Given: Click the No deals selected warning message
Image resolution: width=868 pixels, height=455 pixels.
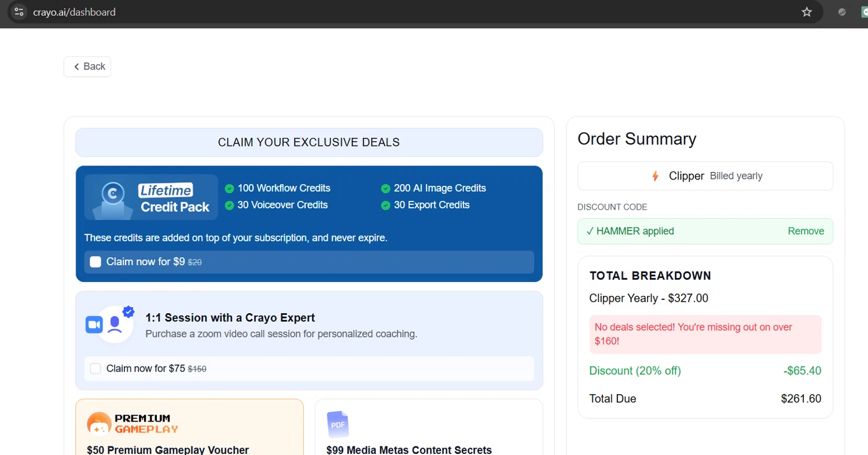Looking at the screenshot, I should [x=705, y=334].
